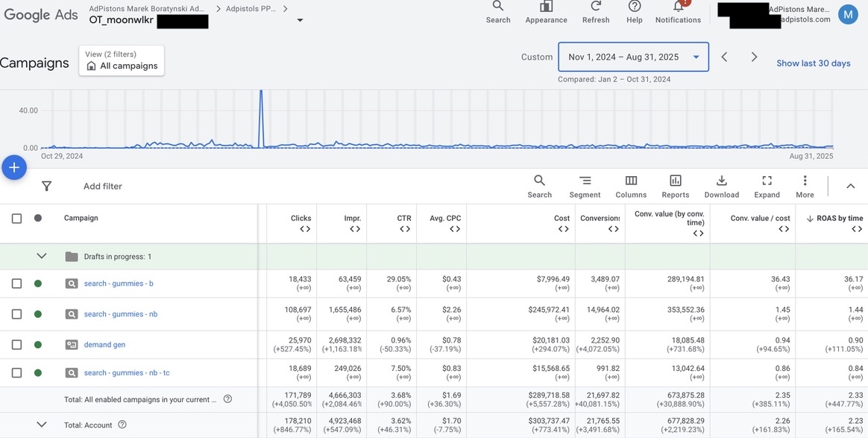The image size is (868, 438).
Task: Sort by the Conversions column header
Action: click(600, 218)
